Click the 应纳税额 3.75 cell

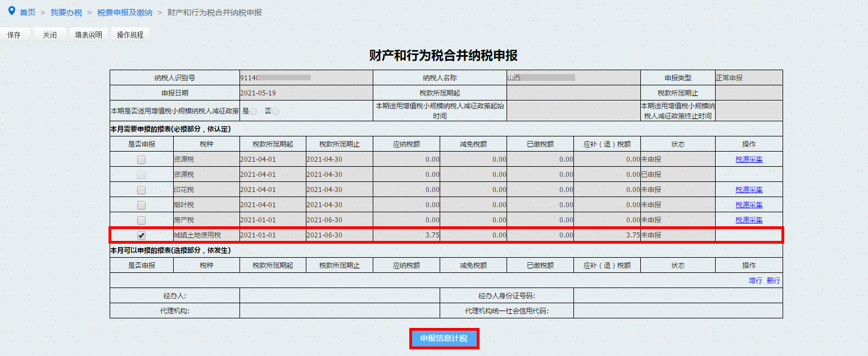click(x=406, y=235)
